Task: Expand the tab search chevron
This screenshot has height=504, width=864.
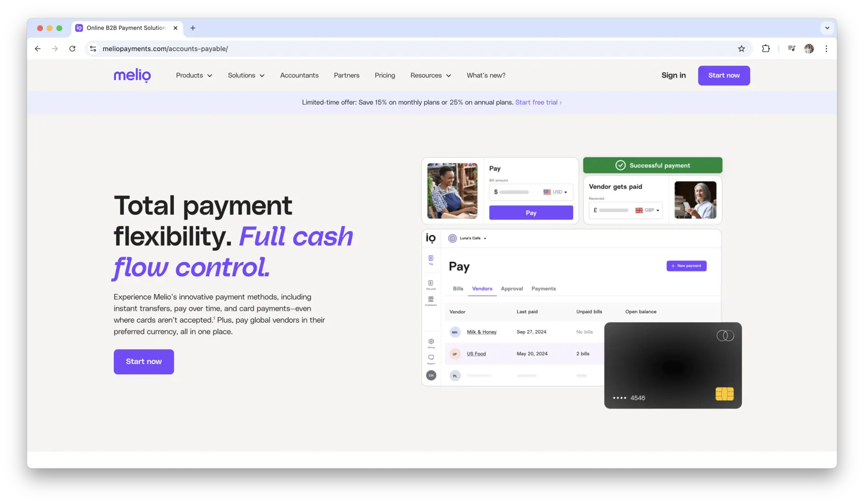Action: tap(827, 28)
